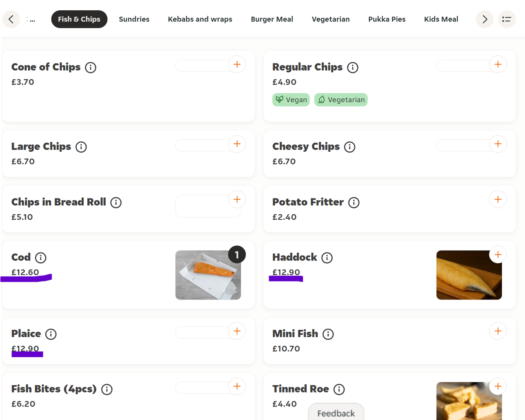
Task: Show Mini Fish information icon
Action: click(x=328, y=334)
